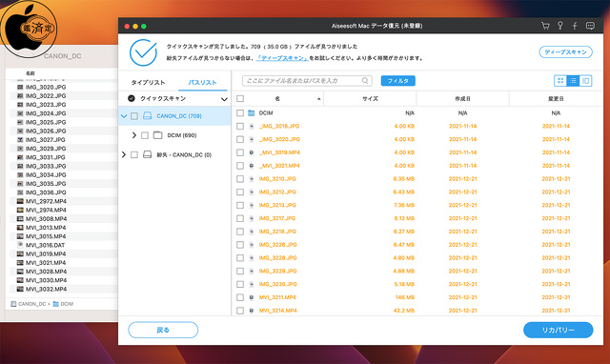Click the scan complete checkmark icon
The height and width of the screenshot is (364, 610).
(x=143, y=52)
